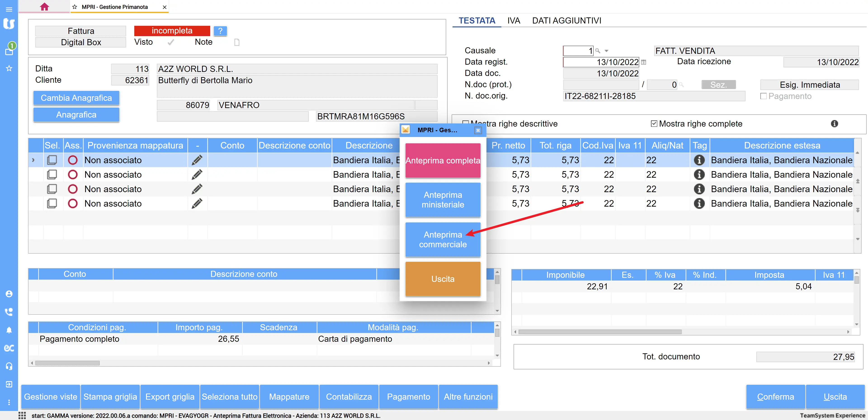The height and width of the screenshot is (420, 868).
Task: Click pencil edit icon in first row
Action: (197, 160)
